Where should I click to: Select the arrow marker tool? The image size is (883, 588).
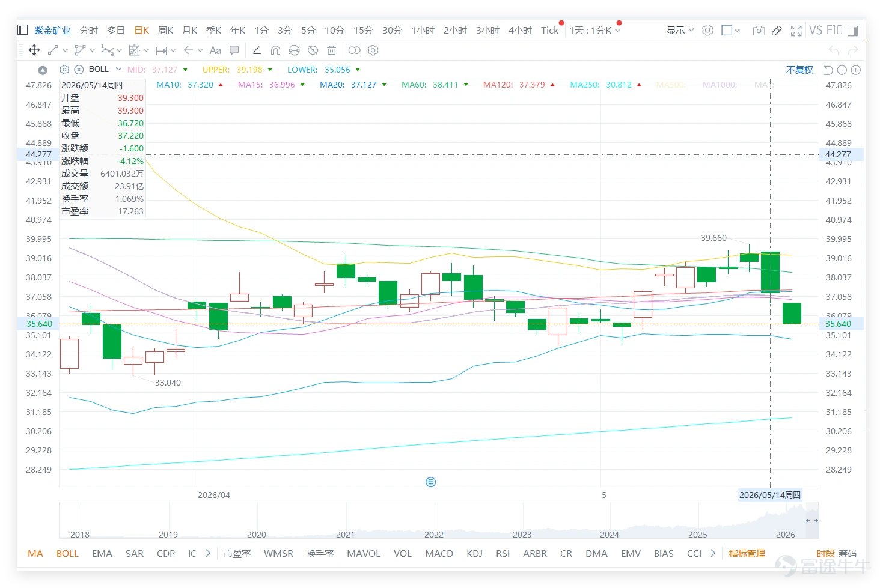point(188,50)
